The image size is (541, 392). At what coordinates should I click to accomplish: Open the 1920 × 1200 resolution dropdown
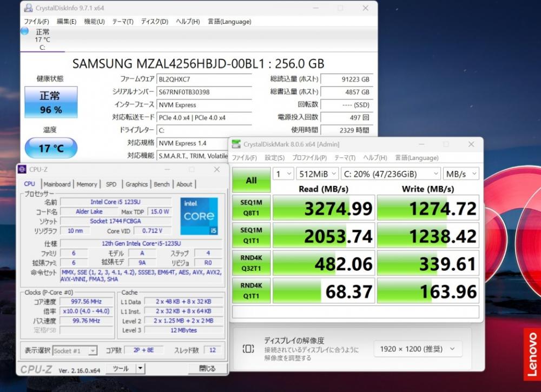pos(418,349)
